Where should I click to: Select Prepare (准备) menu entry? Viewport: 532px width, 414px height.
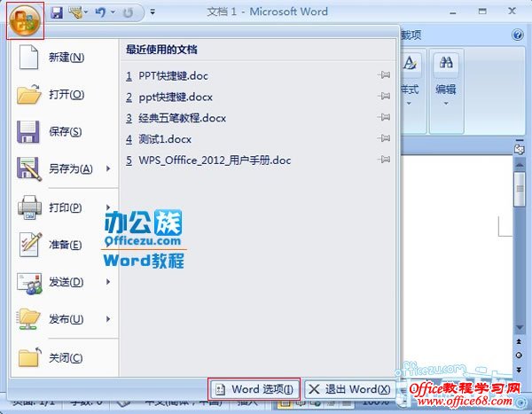point(65,245)
